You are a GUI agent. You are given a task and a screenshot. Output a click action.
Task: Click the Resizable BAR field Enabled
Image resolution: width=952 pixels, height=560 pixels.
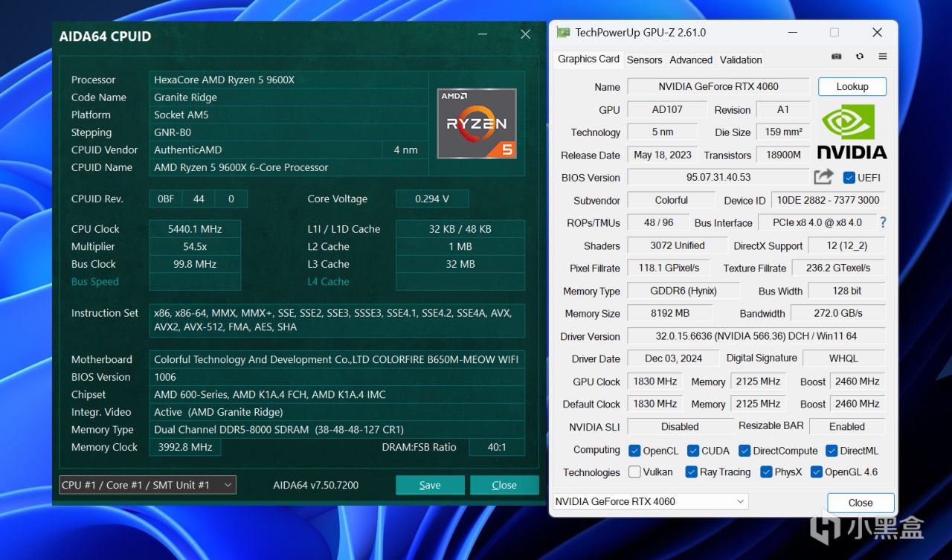[x=847, y=426]
